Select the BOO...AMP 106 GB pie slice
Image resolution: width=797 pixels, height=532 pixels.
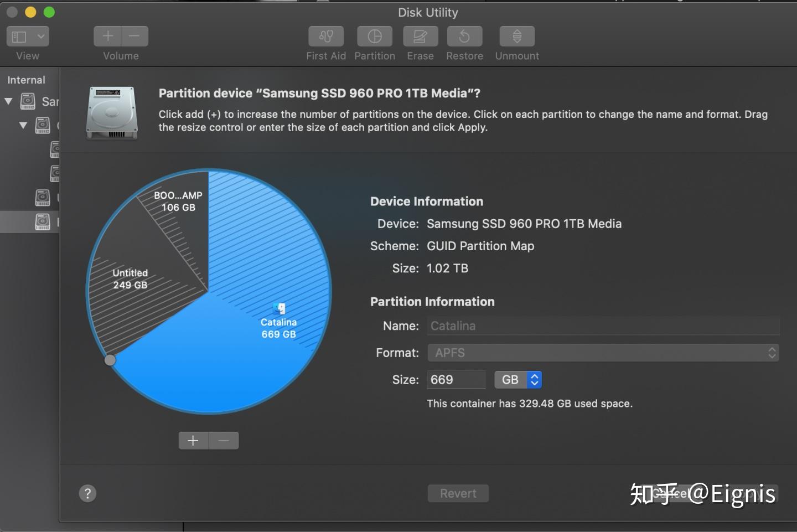click(x=178, y=202)
